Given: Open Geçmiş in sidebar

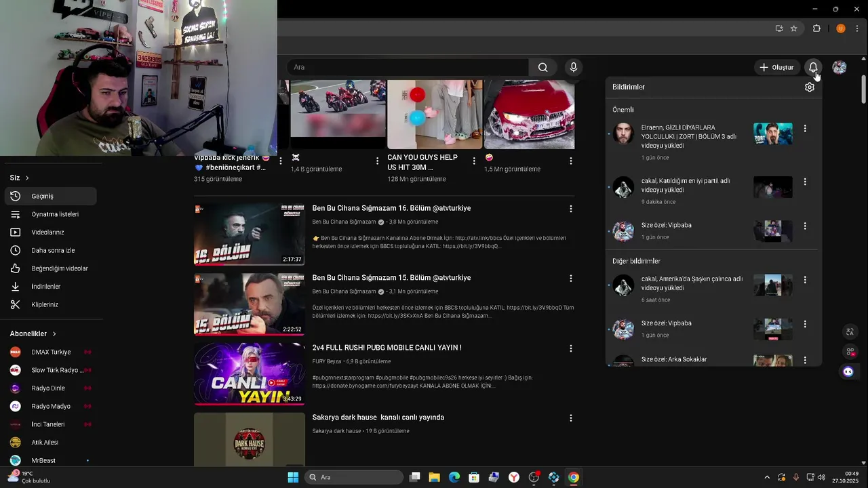Looking at the screenshot, I should click(51, 196).
